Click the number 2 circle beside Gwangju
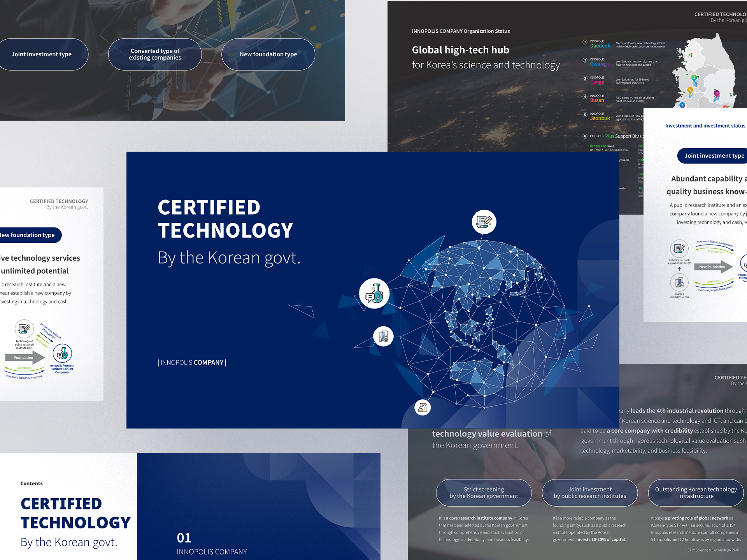The width and height of the screenshot is (747, 560). click(x=585, y=60)
